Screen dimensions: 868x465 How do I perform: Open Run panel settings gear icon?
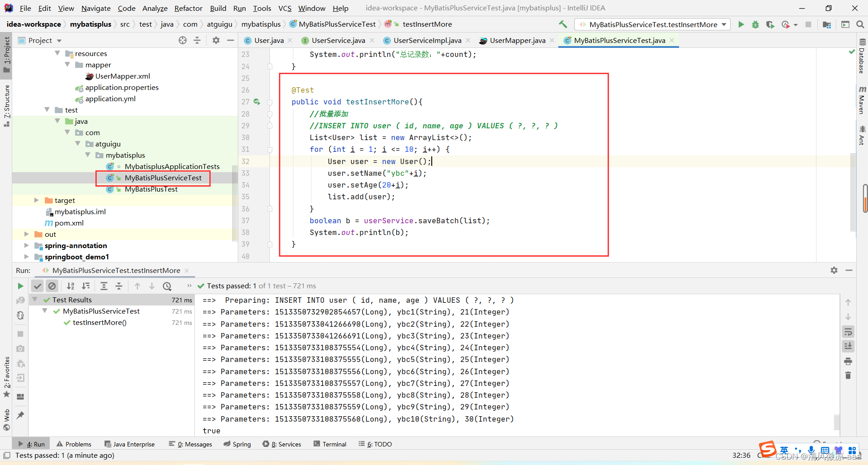tap(834, 270)
